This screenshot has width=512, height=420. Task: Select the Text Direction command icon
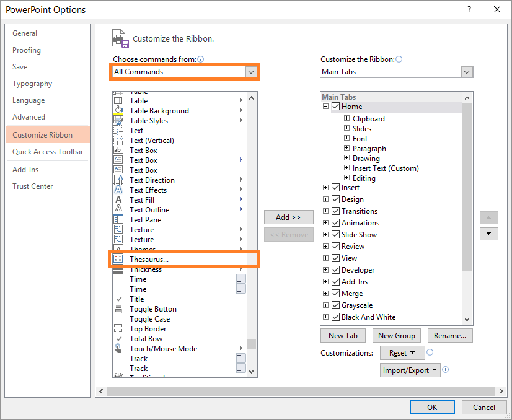click(x=118, y=180)
